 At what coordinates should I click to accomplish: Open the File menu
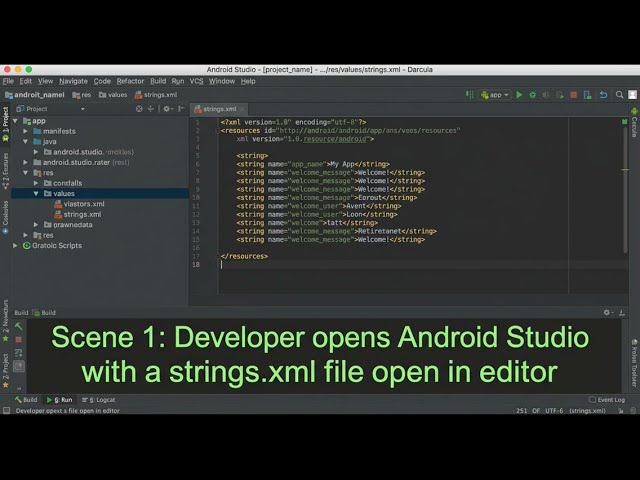click(8, 81)
